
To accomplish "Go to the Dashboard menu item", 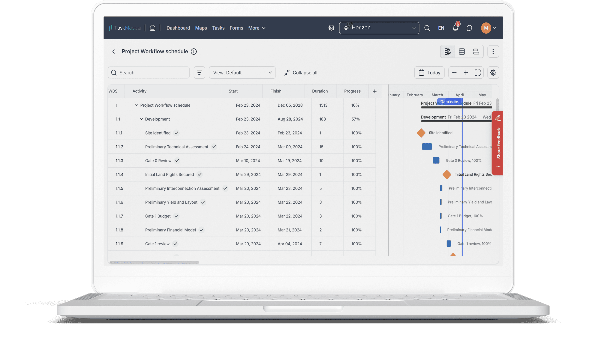I will coord(178,28).
